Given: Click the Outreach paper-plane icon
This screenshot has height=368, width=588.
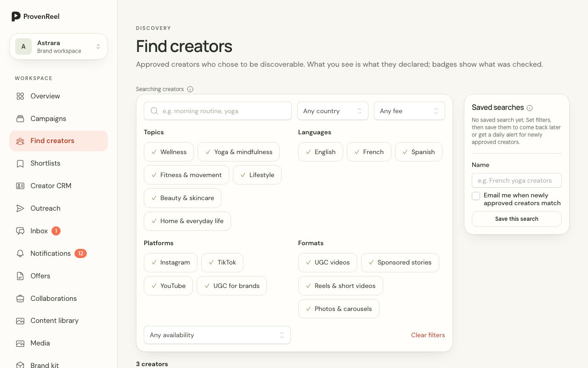Looking at the screenshot, I should point(20,208).
